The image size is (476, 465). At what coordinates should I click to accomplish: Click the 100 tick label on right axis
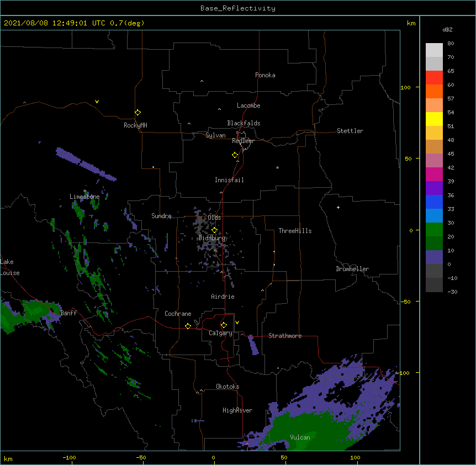pos(405,87)
